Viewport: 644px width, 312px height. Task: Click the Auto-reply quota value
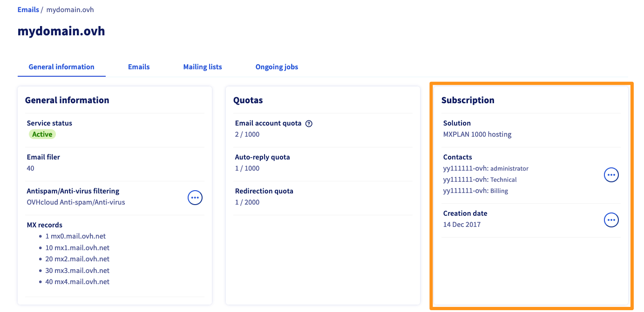(247, 168)
